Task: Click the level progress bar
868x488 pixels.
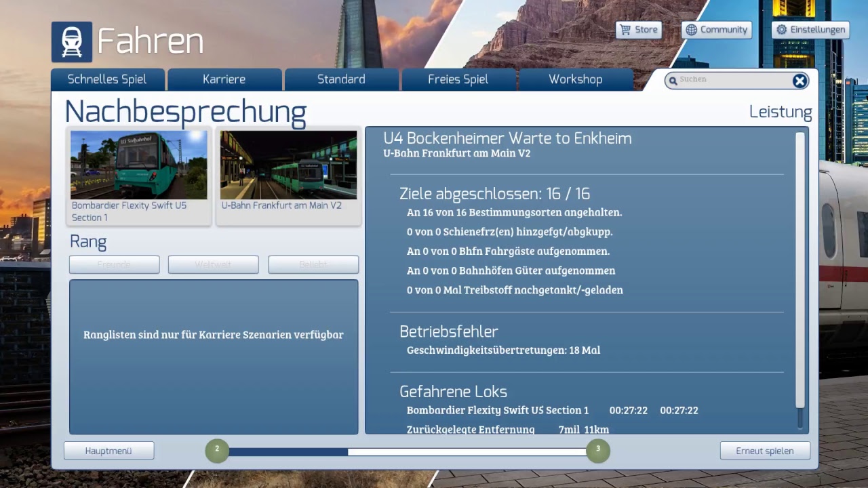Action: coord(408,452)
